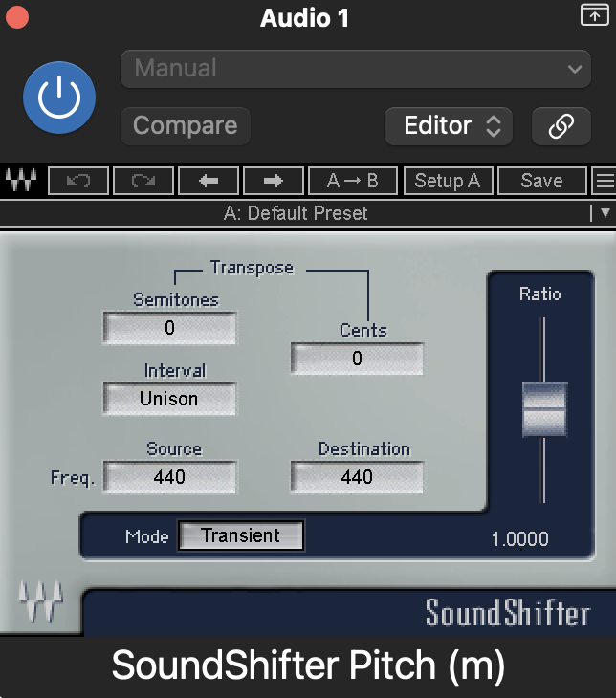616x698 pixels.
Task: Open the Manual preset dropdown
Action: (356, 69)
